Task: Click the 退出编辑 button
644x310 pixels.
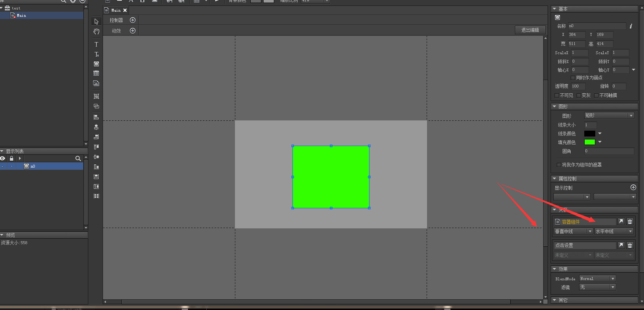Action: coord(530,30)
